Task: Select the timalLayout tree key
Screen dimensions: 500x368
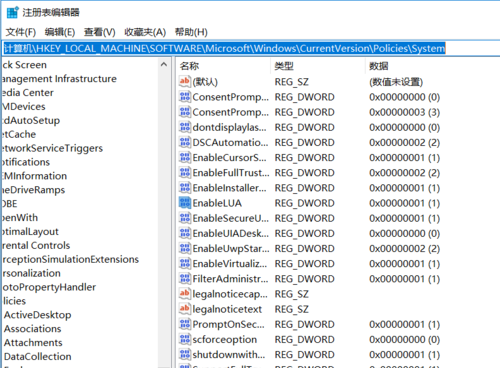Action: [30, 232]
